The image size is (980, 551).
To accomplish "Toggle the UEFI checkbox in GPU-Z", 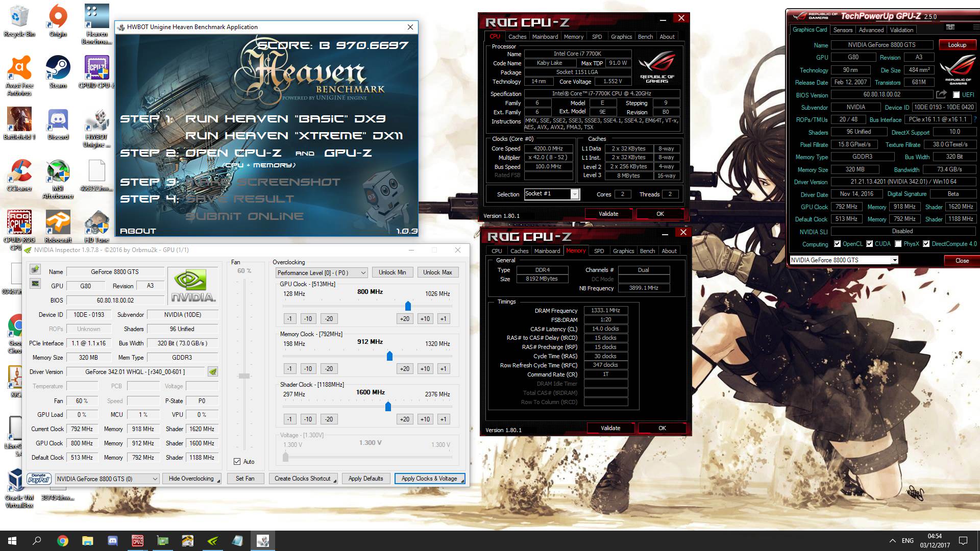I will [956, 95].
